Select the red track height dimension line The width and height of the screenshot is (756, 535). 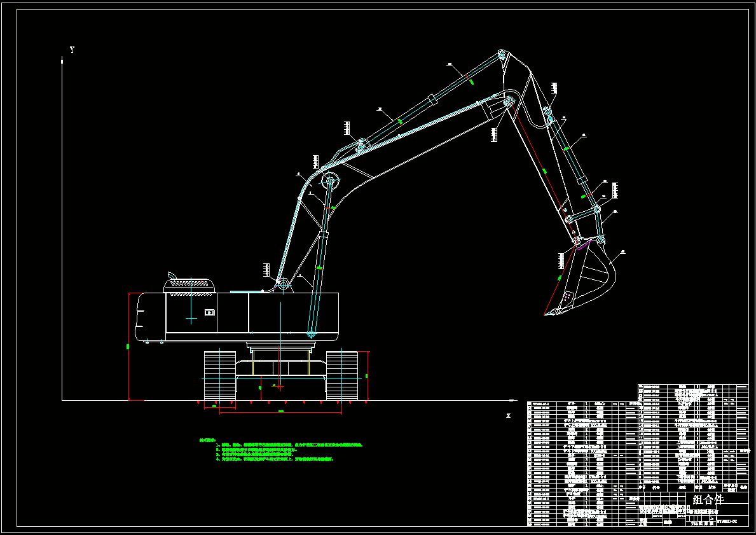(368, 376)
